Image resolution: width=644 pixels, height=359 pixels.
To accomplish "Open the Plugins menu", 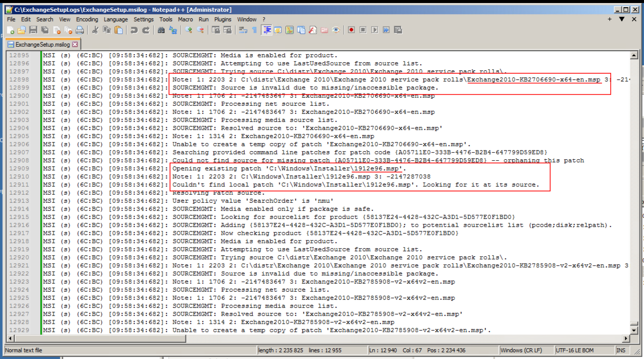I will pyautogui.click(x=223, y=19).
